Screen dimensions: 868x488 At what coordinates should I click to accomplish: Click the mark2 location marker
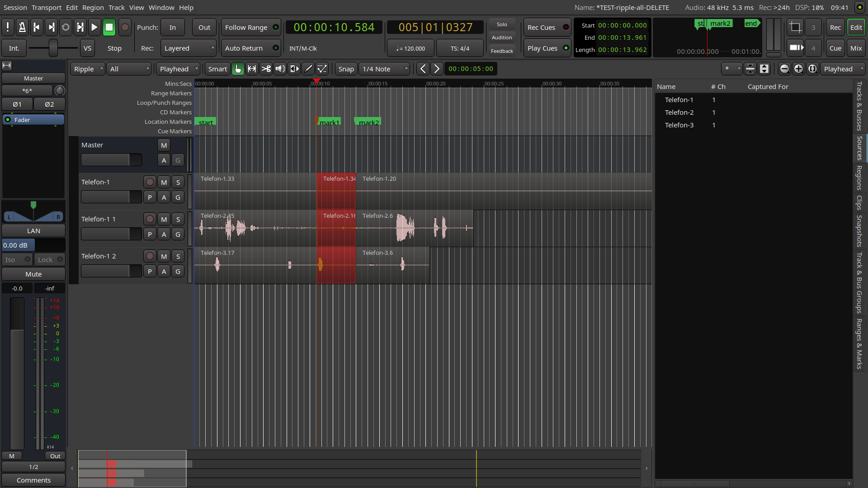point(368,122)
